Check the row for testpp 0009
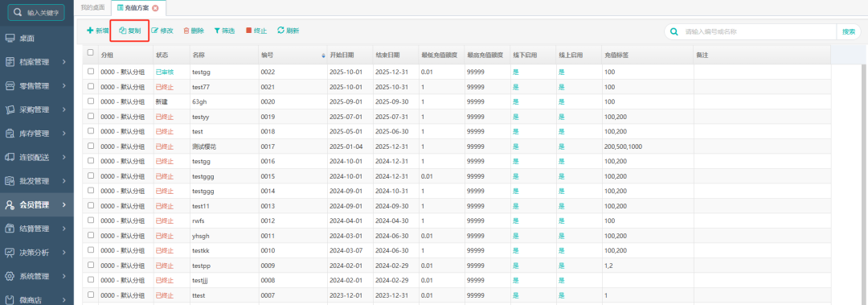 coord(91,265)
